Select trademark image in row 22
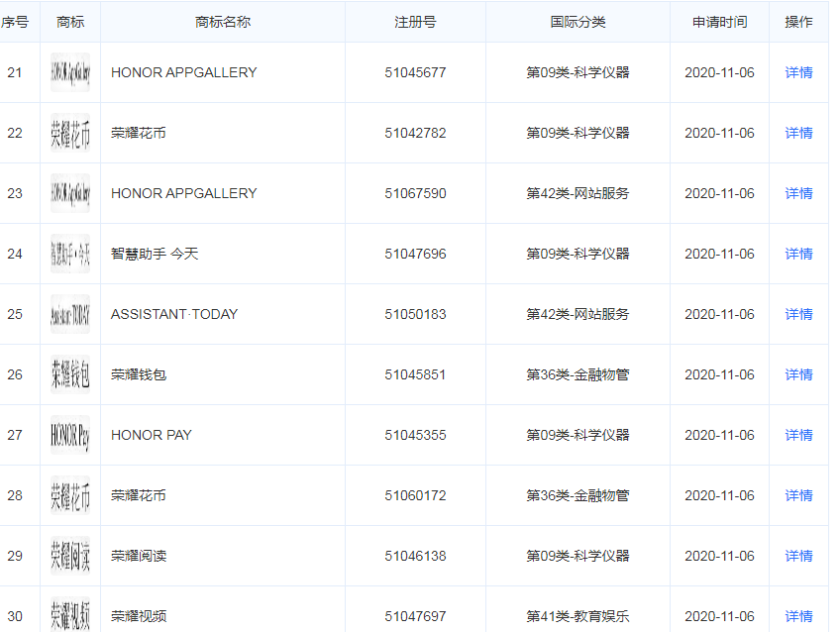The width and height of the screenshot is (840, 632). [70, 133]
